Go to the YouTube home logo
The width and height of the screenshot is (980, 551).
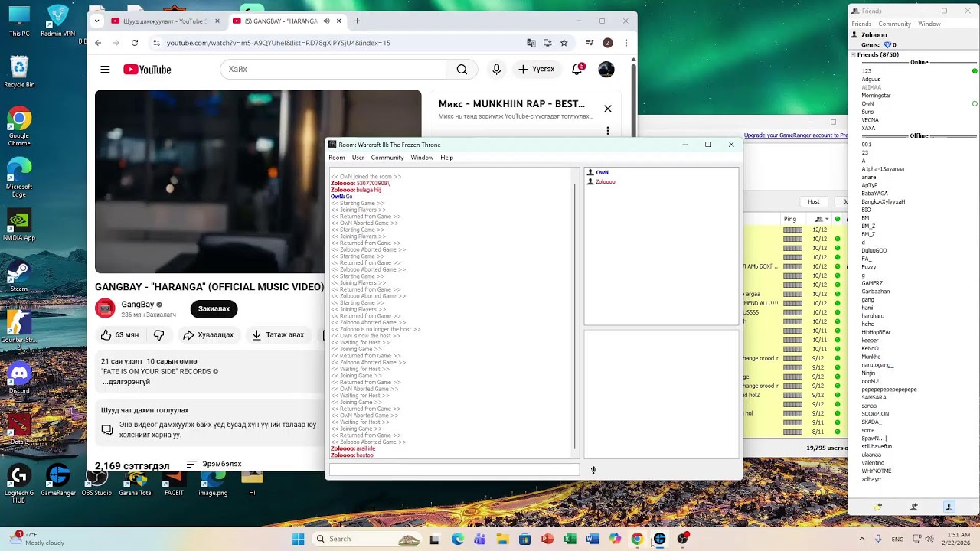147,70
